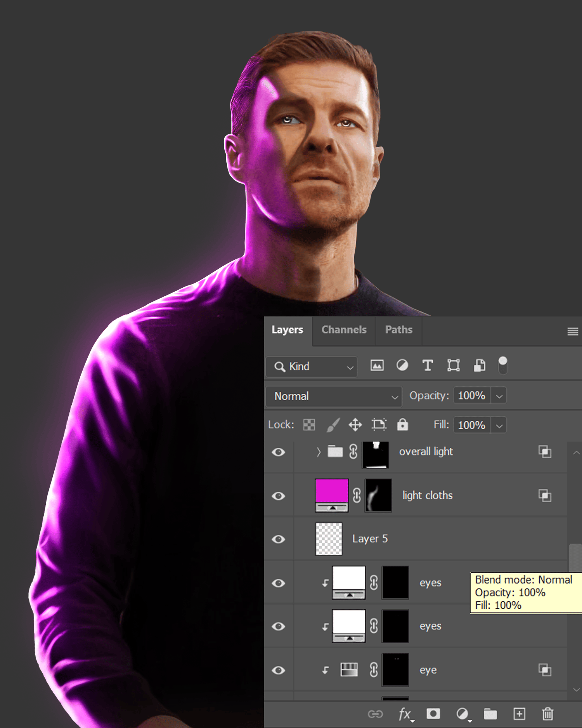Expand the overall light group
The height and width of the screenshot is (728, 582).
point(319,452)
